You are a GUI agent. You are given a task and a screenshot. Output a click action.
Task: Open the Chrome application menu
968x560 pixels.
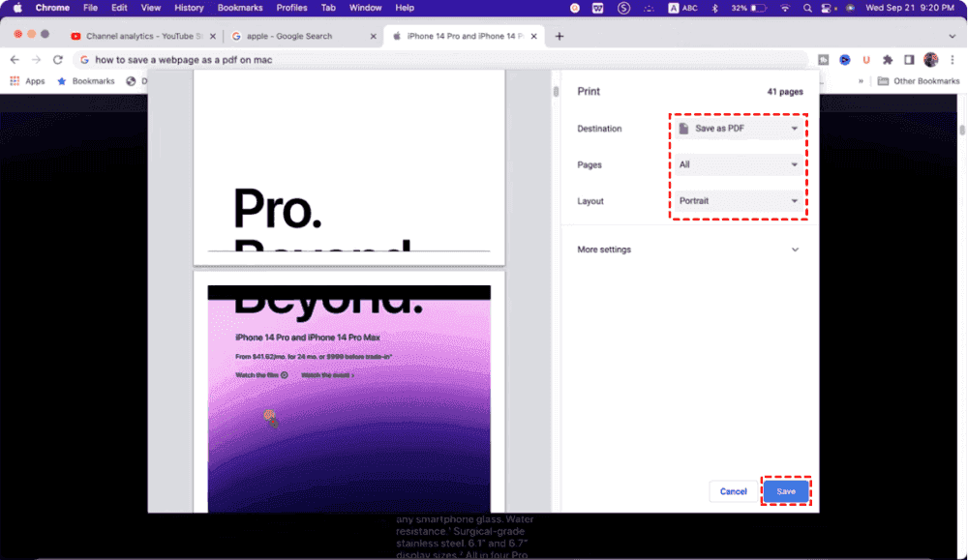(x=52, y=8)
